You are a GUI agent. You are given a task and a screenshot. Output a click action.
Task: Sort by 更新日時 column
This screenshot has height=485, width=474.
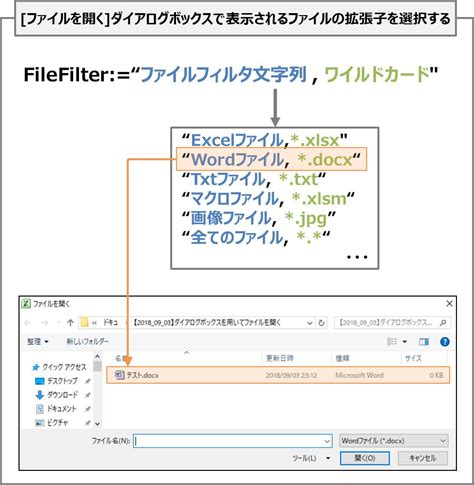click(280, 358)
